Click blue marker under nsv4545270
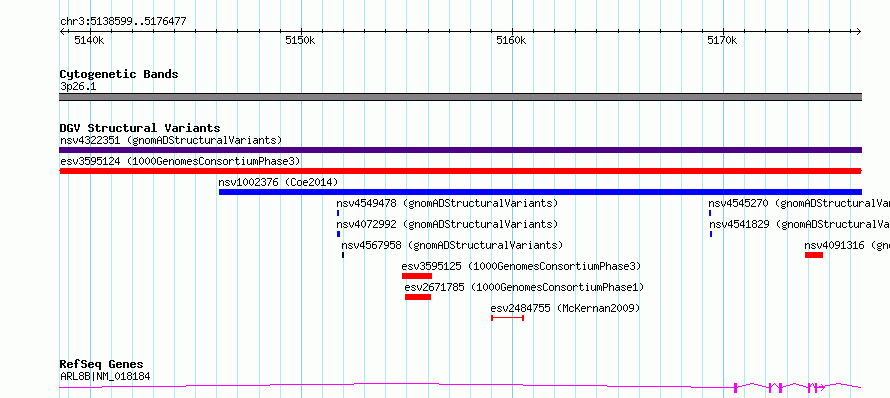This screenshot has width=890, height=398. (x=710, y=213)
